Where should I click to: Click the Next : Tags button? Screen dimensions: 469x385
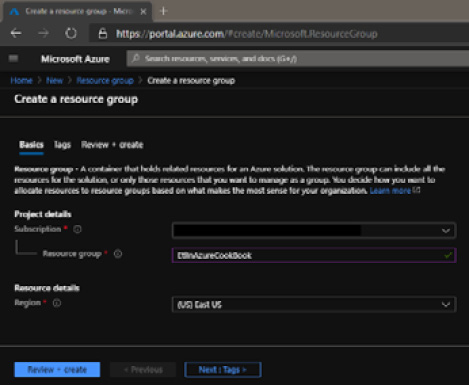(x=223, y=370)
